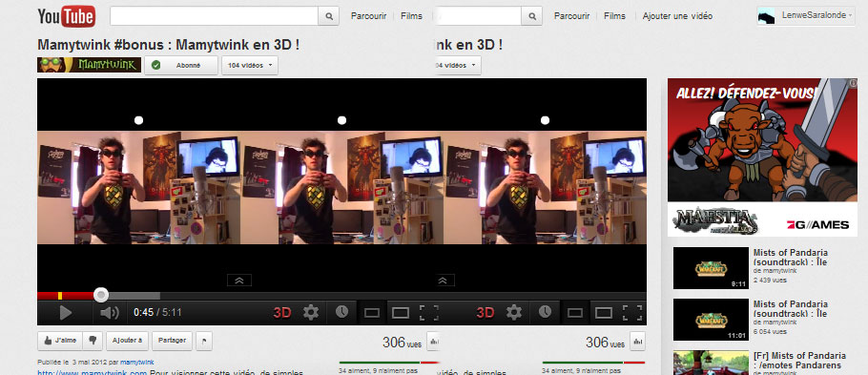Click the video progress scrubber handle
Image resolution: width=868 pixels, height=375 pixels.
(x=101, y=295)
